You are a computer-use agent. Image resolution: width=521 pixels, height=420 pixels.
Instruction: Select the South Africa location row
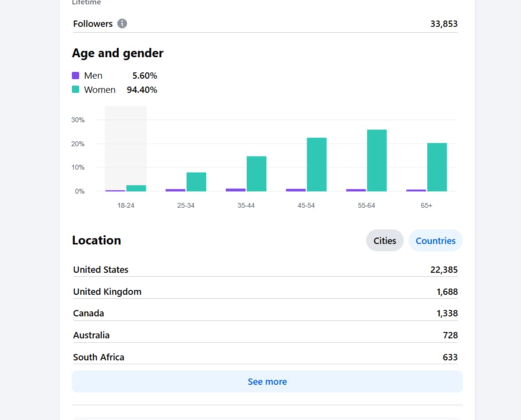(265, 357)
